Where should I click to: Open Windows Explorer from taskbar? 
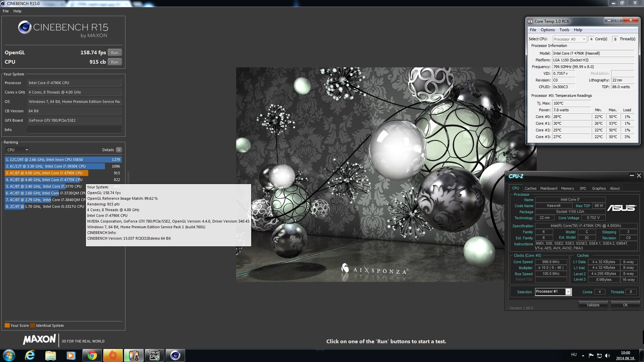pyautogui.click(x=51, y=355)
